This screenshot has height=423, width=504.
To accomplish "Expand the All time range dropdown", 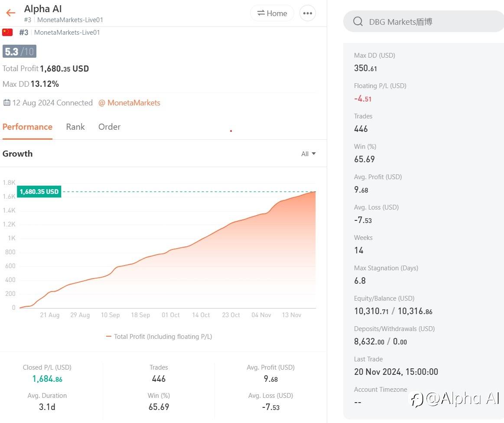I will 309,154.
